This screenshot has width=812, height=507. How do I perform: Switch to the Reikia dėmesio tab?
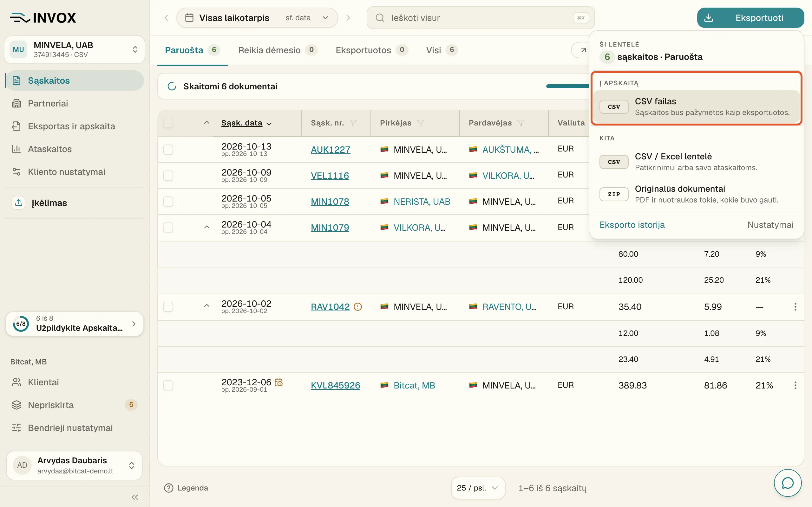(277, 50)
